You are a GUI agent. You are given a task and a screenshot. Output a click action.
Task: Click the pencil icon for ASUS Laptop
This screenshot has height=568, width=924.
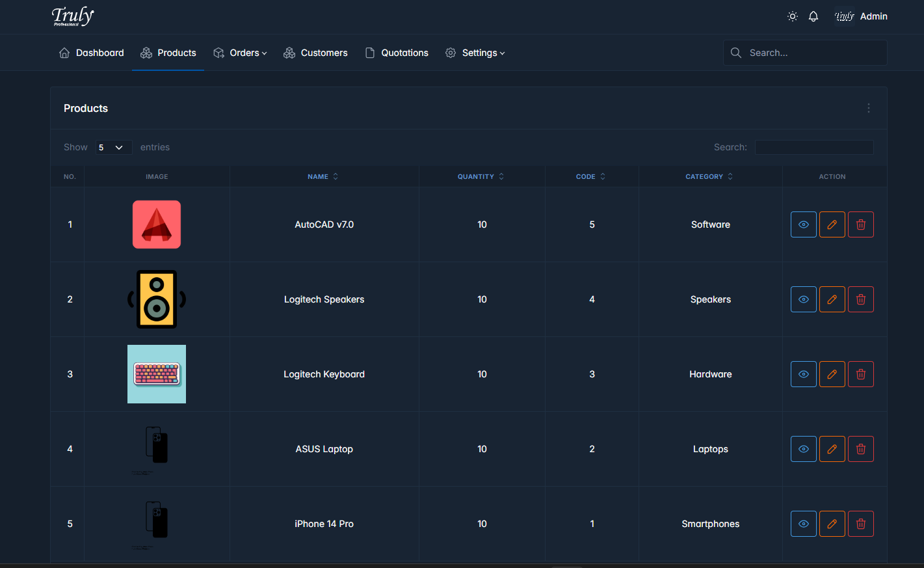tap(832, 449)
